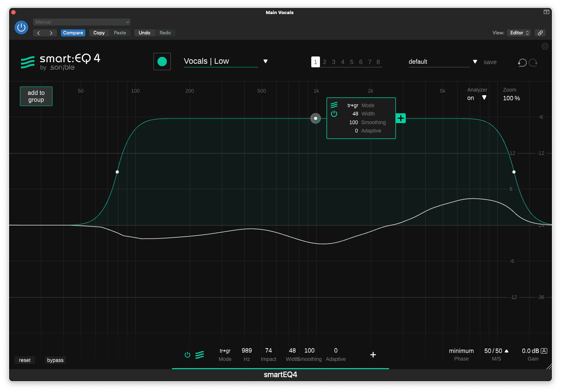Click the Zoom 100 % value
This screenshot has width=561, height=392.
tap(511, 98)
